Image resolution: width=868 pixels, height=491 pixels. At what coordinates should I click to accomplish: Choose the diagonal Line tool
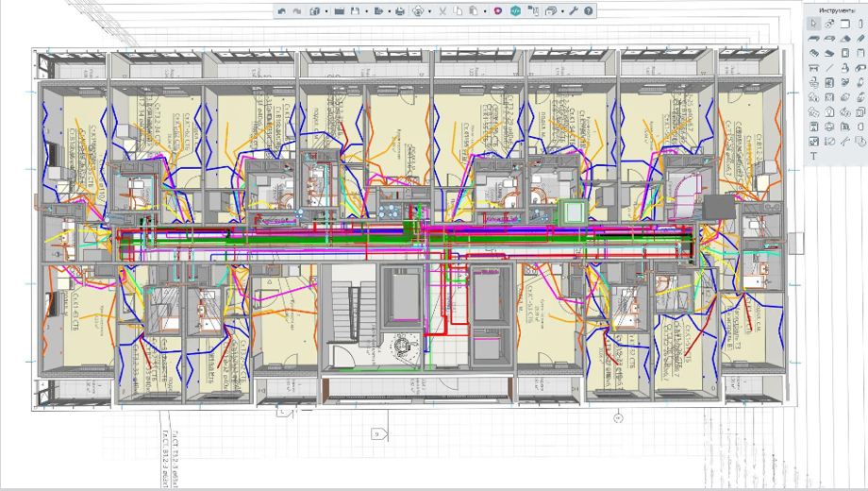click(830, 68)
